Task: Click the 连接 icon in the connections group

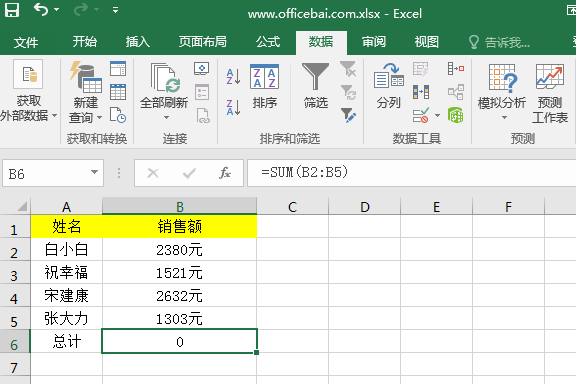Action: [202, 68]
